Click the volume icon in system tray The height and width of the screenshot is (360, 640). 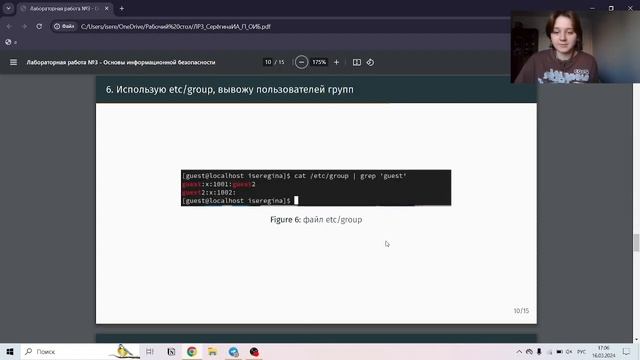tap(569, 352)
